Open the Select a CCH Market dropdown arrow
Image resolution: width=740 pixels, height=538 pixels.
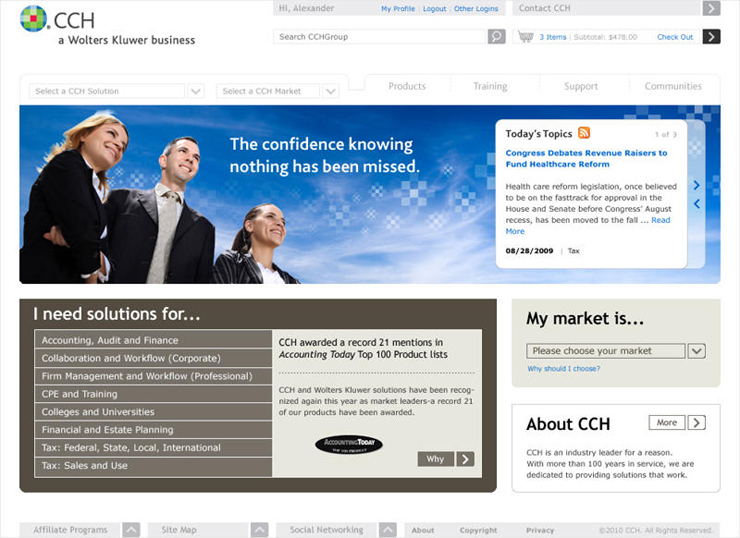(x=331, y=91)
